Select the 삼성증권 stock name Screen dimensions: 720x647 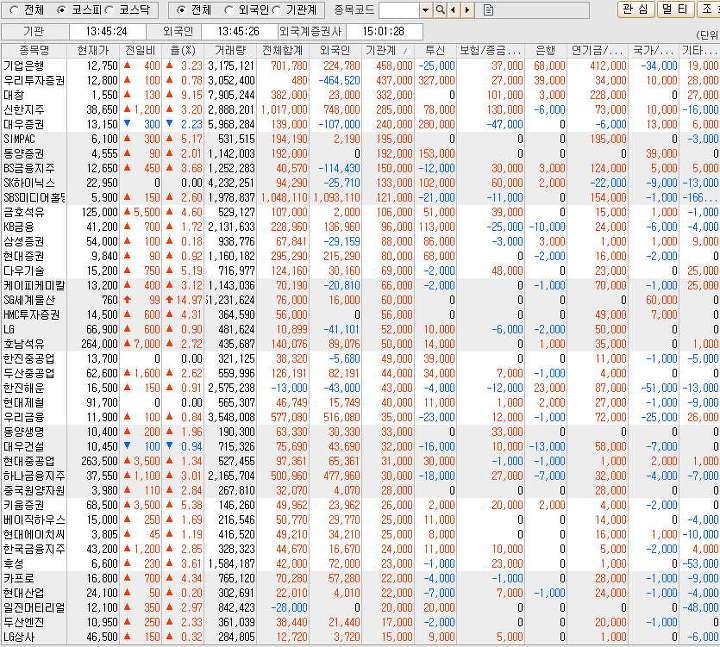[x=23, y=242]
